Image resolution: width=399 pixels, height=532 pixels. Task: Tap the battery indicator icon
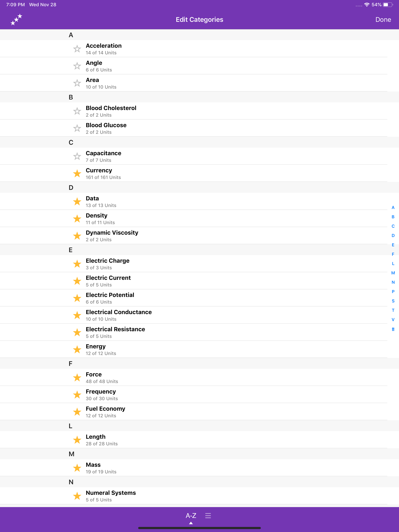pyautogui.click(x=388, y=4)
